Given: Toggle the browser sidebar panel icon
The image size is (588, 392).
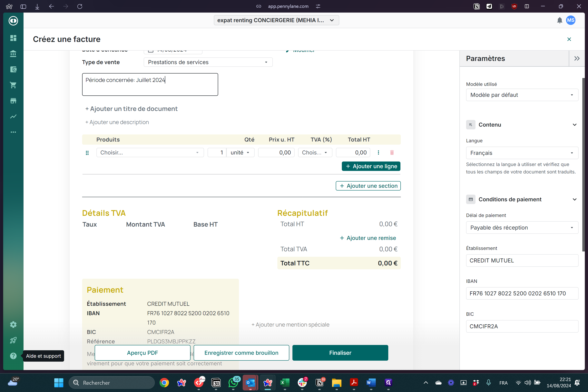Looking at the screenshot, I should click(x=23, y=6).
